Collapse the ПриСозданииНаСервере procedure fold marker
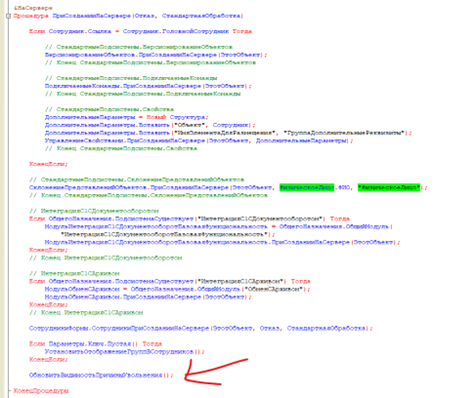 pos(9,16)
